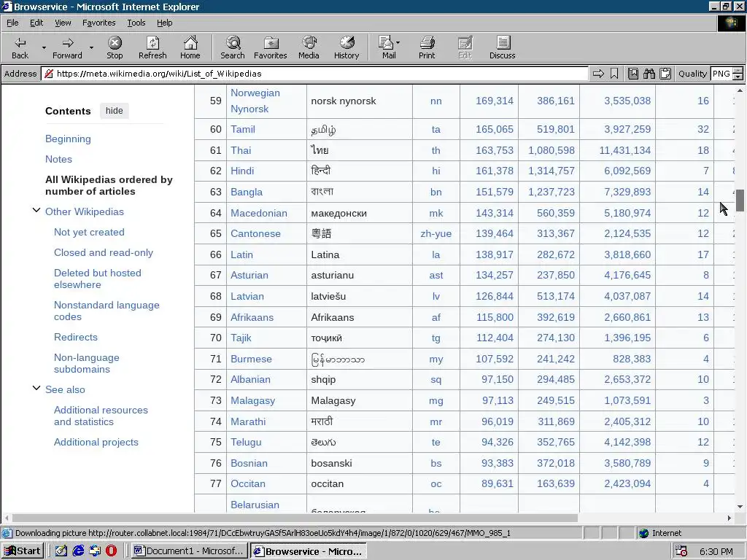Click the vertical scrollbar down arrow

pyautogui.click(x=740, y=507)
